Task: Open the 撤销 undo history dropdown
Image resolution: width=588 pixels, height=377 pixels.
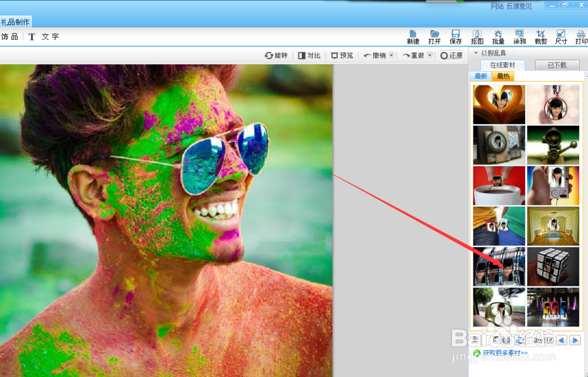Action: [x=391, y=55]
